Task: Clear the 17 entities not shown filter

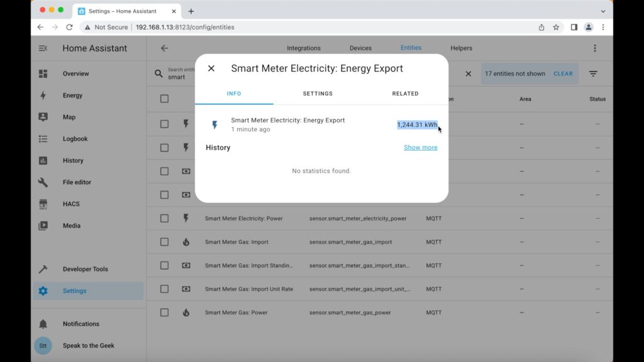Action: coord(563,74)
